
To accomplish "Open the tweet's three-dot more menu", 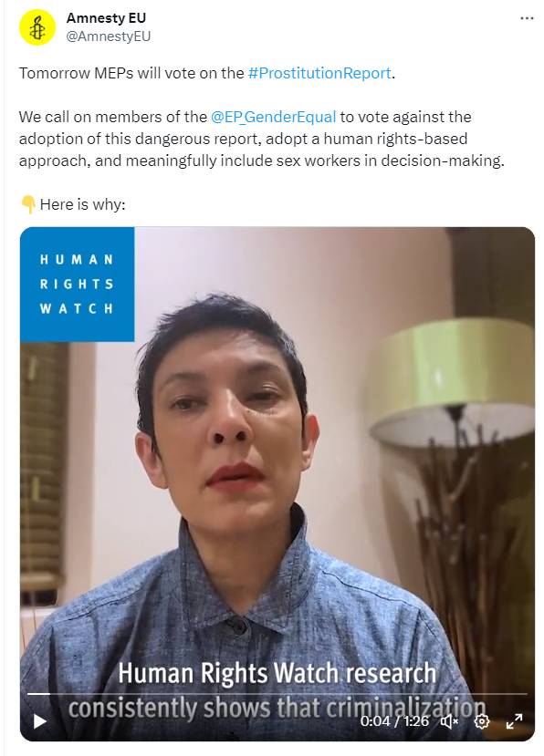I will pos(527,18).
